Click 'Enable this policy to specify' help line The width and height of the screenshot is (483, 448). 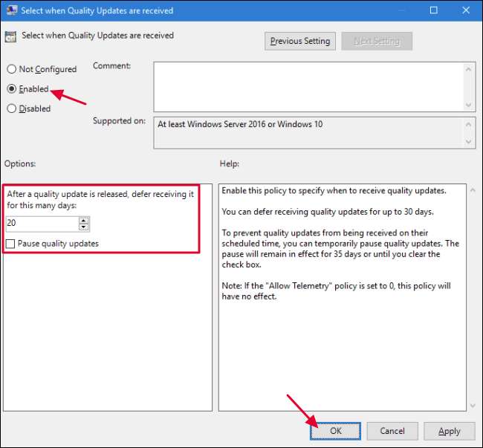334,191
